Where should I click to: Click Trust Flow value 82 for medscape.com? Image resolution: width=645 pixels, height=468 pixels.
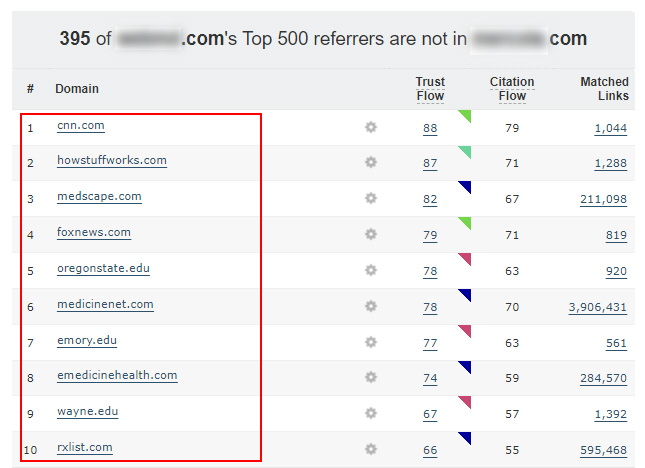(x=430, y=199)
